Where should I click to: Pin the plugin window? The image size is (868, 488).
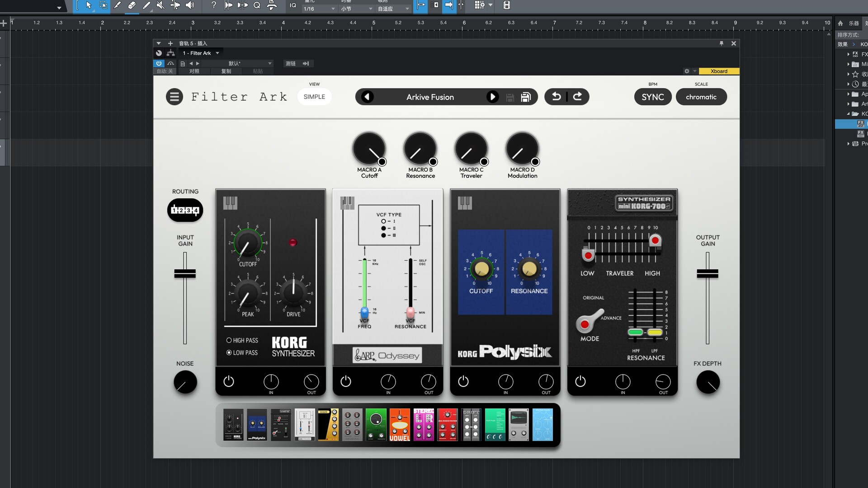(722, 43)
